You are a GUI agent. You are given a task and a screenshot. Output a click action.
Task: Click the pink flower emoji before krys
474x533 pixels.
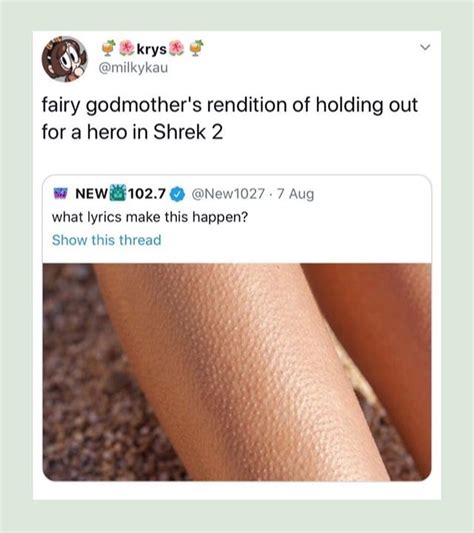tap(127, 48)
